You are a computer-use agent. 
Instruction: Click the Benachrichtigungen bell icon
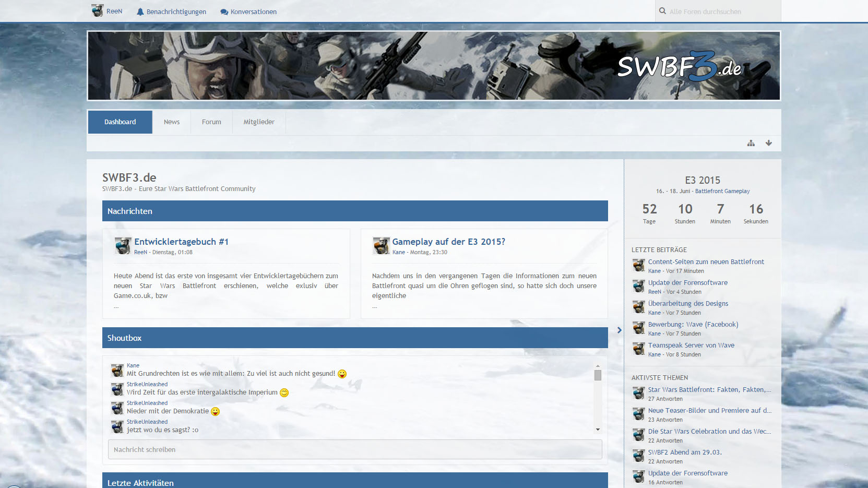pyautogui.click(x=140, y=11)
